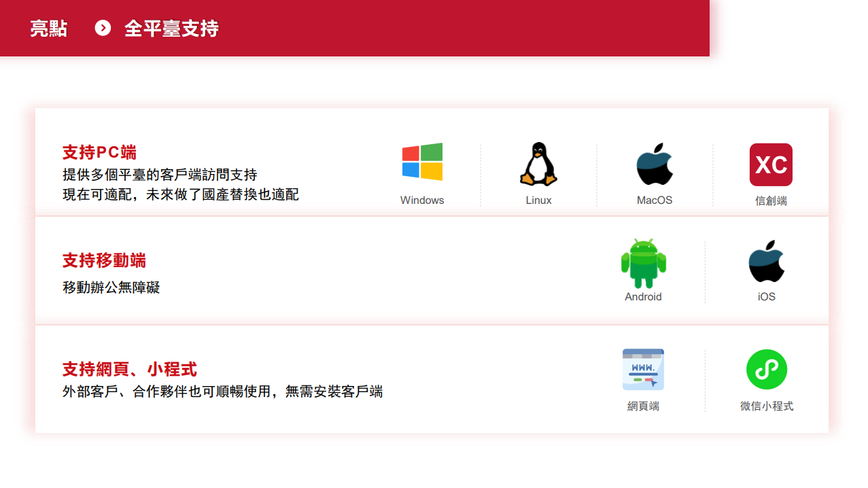Click the circled arrow icon in header

click(x=103, y=28)
